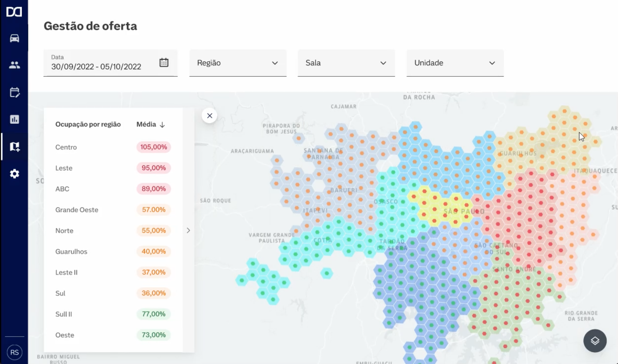Screen dimensions: 618x364
Task: Open the date picker calendar icon
Action: coord(164,62)
